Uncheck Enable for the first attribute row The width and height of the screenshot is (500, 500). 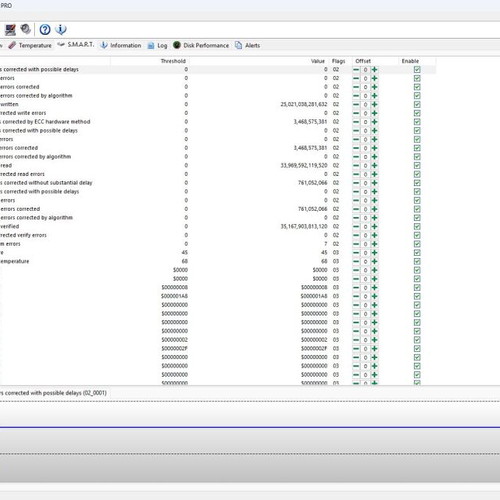tap(417, 70)
